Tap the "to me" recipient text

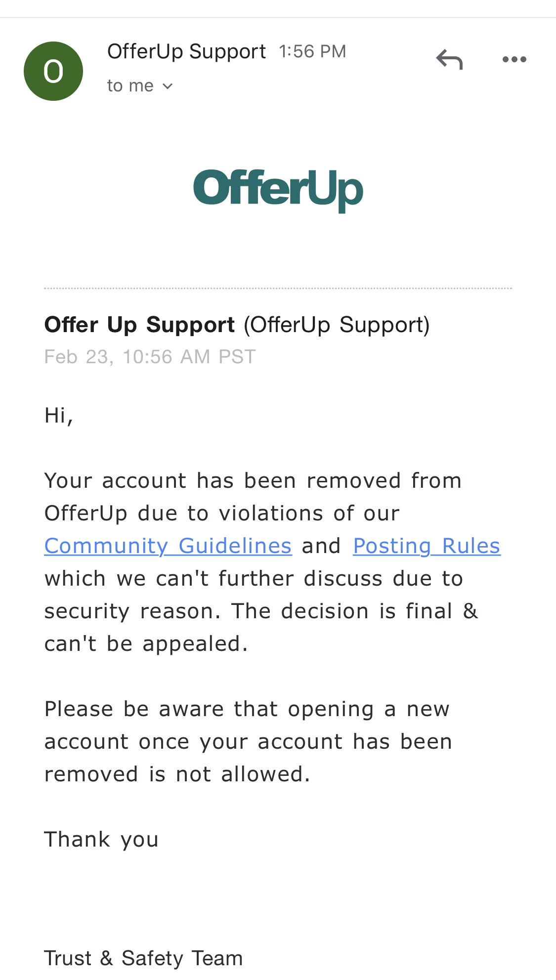(x=130, y=86)
